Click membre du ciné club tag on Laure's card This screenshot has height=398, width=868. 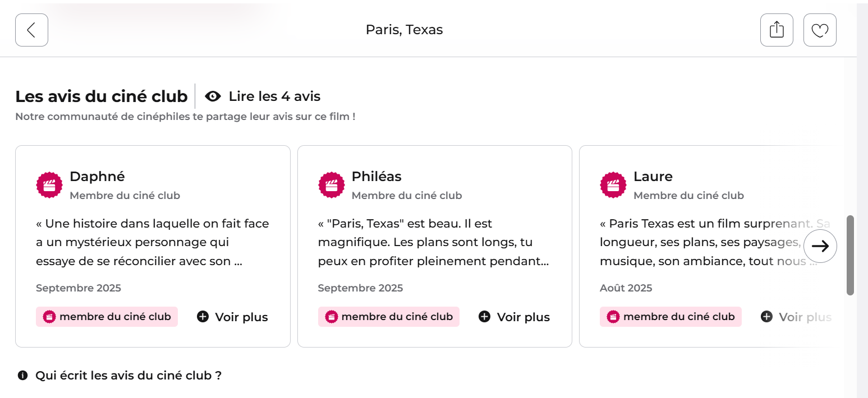tap(670, 317)
